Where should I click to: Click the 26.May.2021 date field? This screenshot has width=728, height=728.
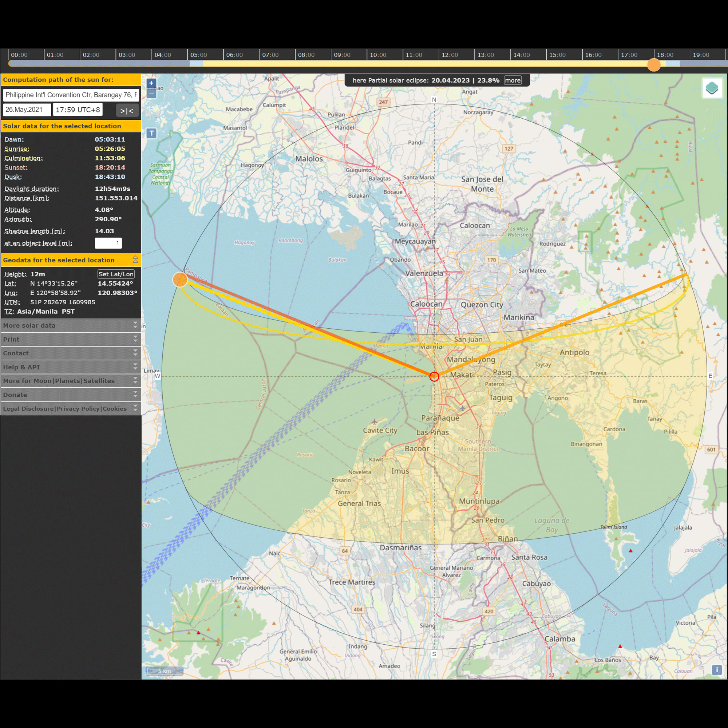click(27, 110)
